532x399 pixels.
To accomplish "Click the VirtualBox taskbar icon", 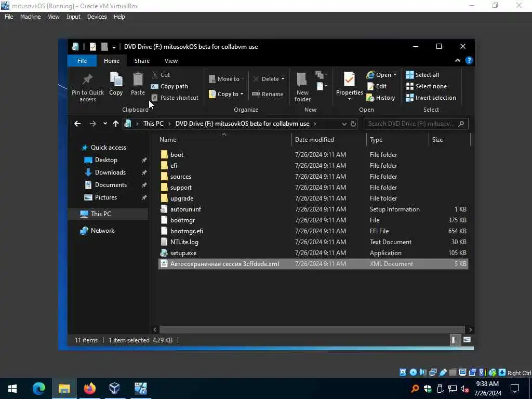I will (115, 389).
